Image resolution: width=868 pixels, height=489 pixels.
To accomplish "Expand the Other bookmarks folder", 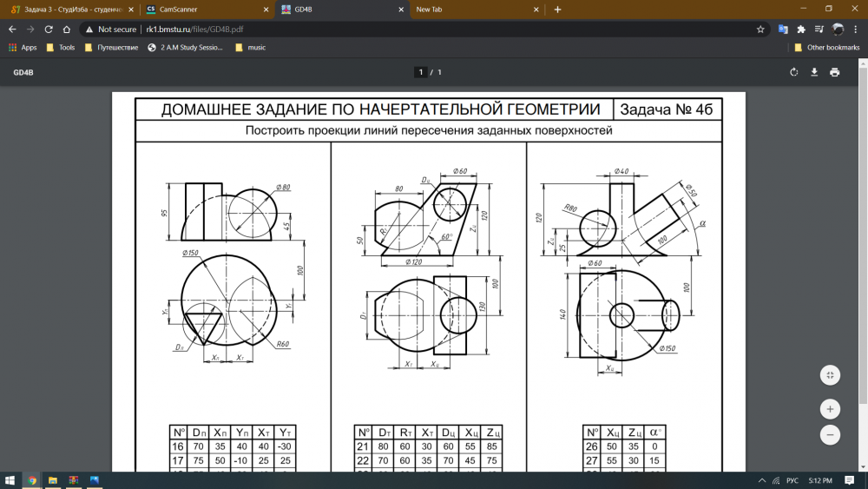I will (826, 48).
